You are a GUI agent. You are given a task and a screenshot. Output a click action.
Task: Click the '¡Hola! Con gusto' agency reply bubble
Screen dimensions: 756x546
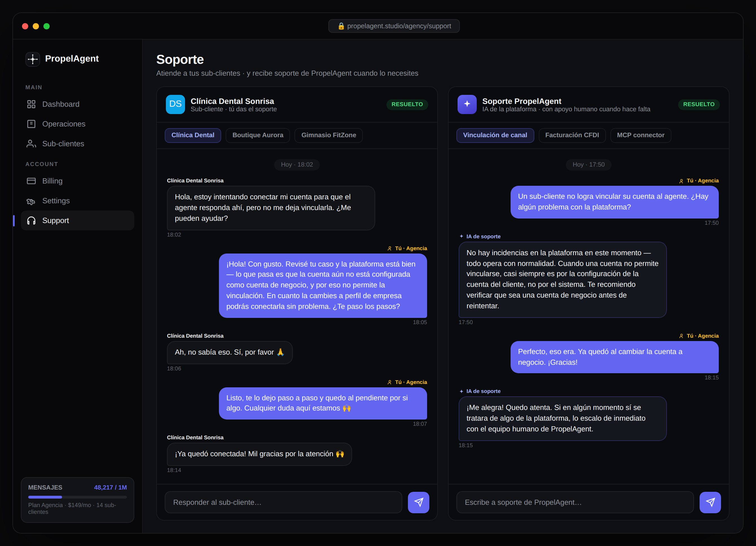tap(323, 285)
